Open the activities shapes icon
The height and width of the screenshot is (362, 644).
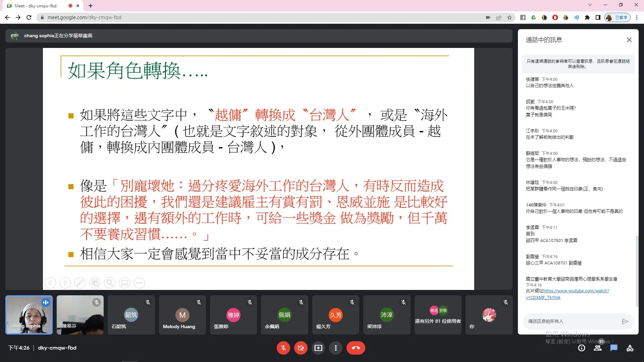[630, 348]
